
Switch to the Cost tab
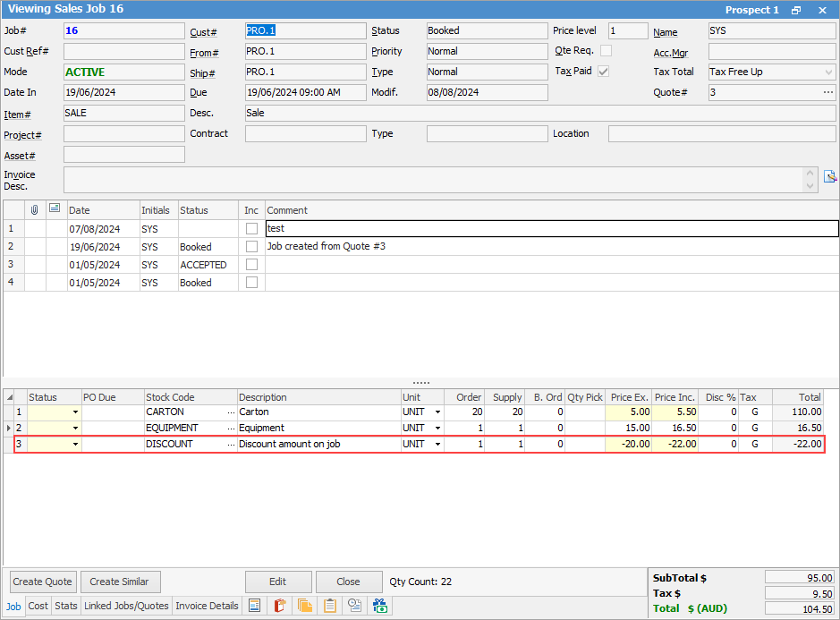[x=38, y=606]
